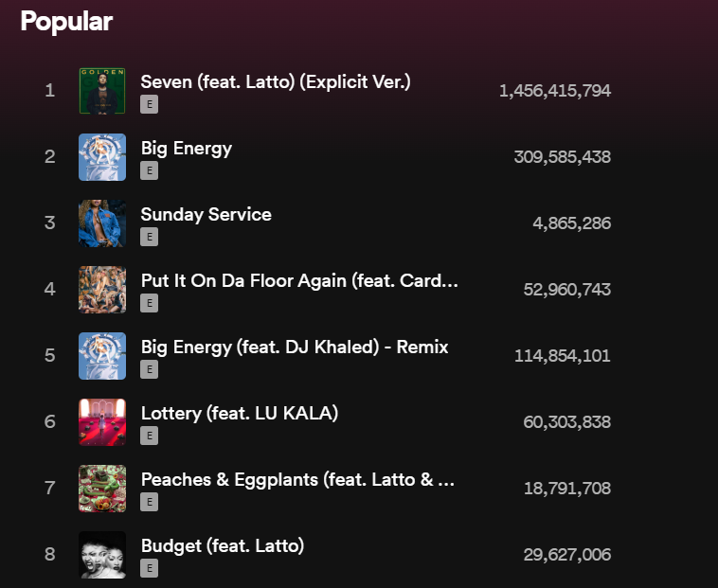
Task: Click the Big Energy album art (track 2)
Action: [102, 157]
